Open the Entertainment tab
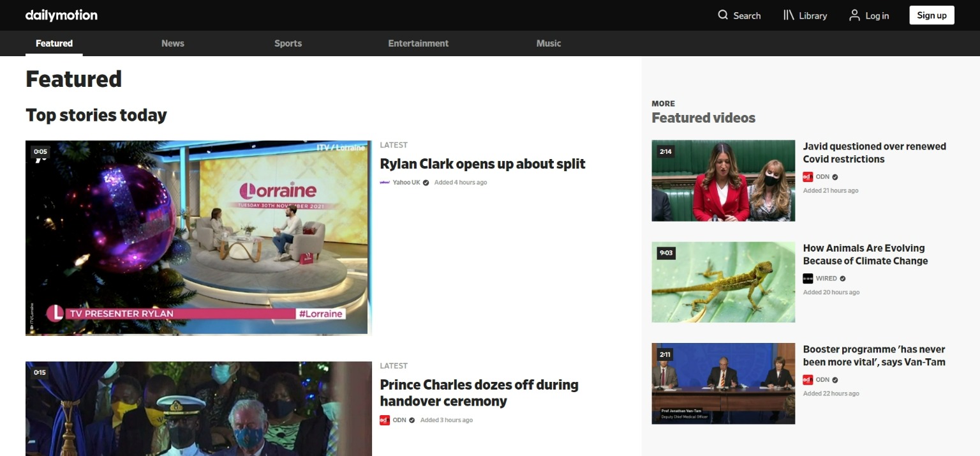Image resolution: width=980 pixels, height=456 pixels. pos(419,43)
